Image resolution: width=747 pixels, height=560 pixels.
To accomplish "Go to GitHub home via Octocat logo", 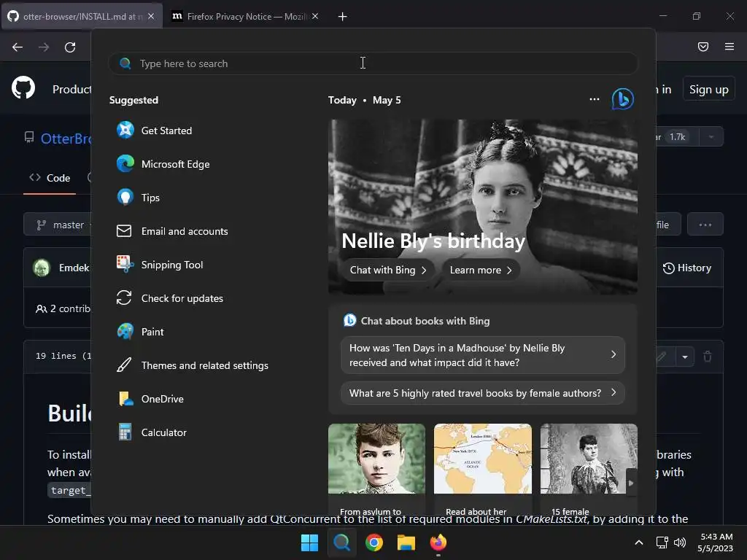I will [23, 88].
